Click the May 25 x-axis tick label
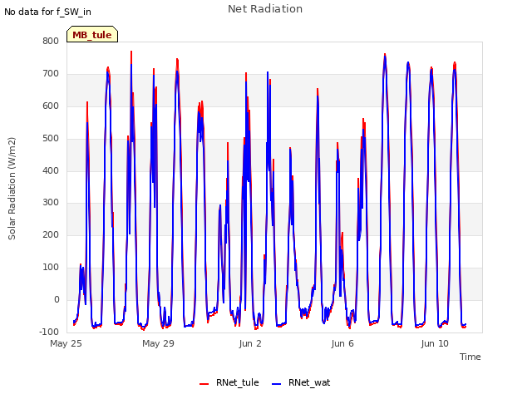 pyautogui.click(x=66, y=343)
